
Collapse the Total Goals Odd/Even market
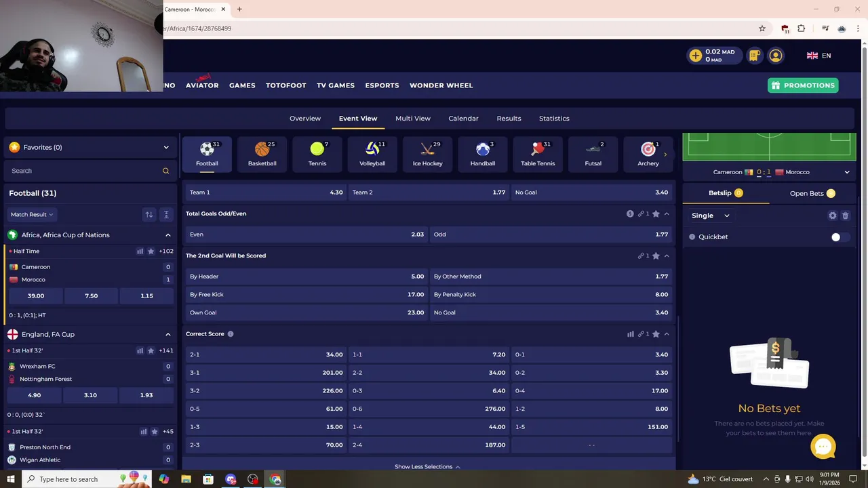click(x=667, y=213)
